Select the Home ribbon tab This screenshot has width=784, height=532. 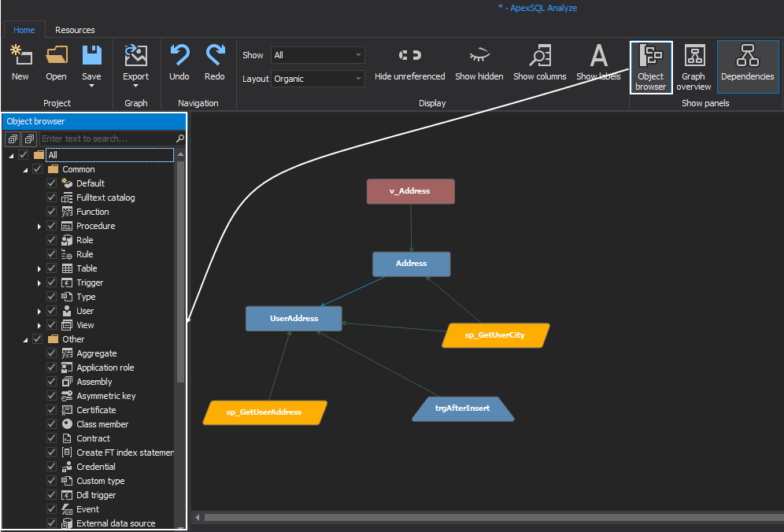coord(24,30)
